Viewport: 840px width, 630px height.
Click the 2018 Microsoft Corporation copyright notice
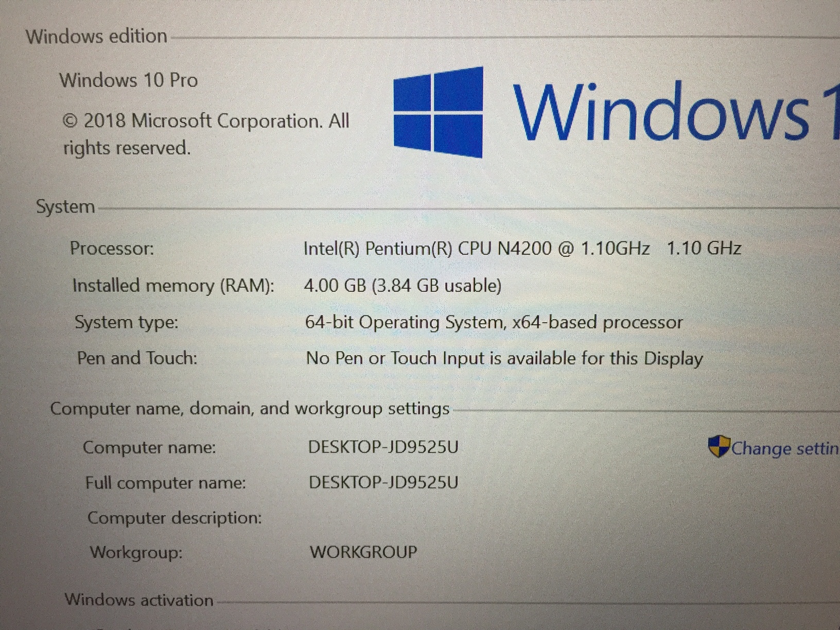206,134
